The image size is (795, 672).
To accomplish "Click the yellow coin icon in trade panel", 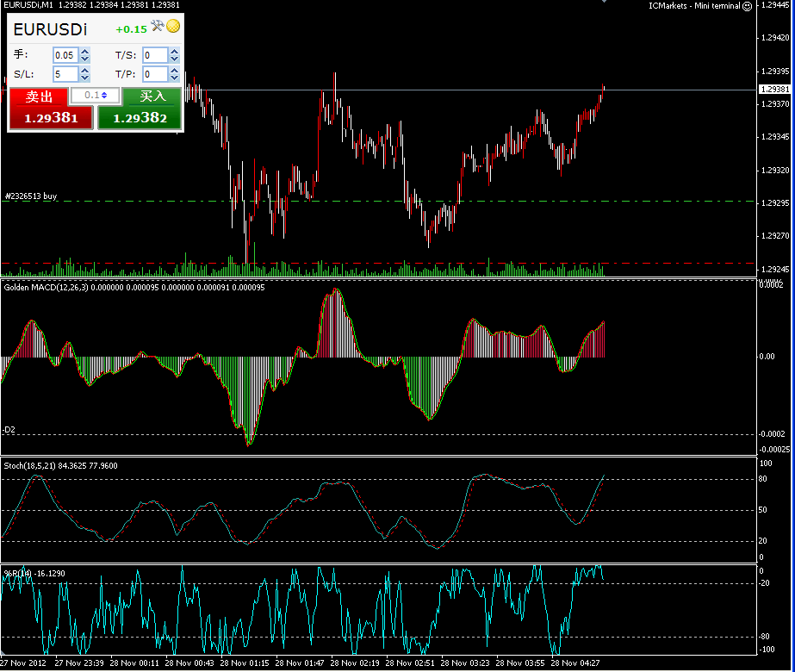I will [x=173, y=26].
